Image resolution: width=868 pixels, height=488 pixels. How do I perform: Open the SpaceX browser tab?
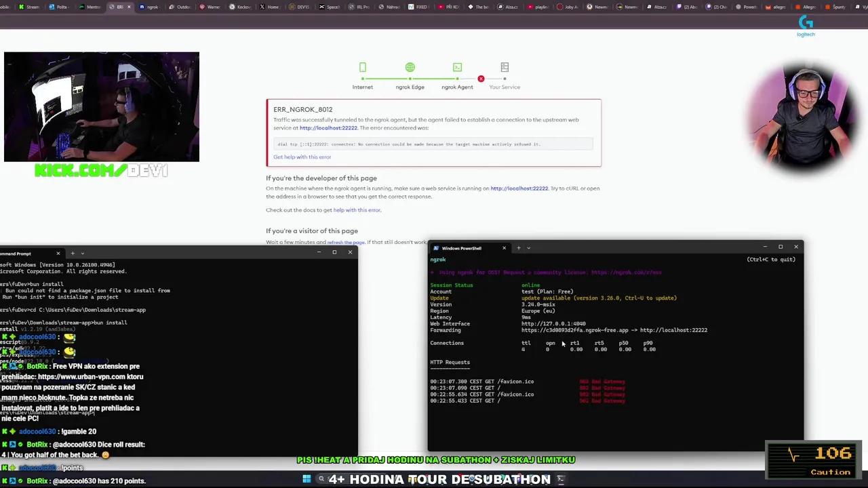pyautogui.click(x=330, y=7)
